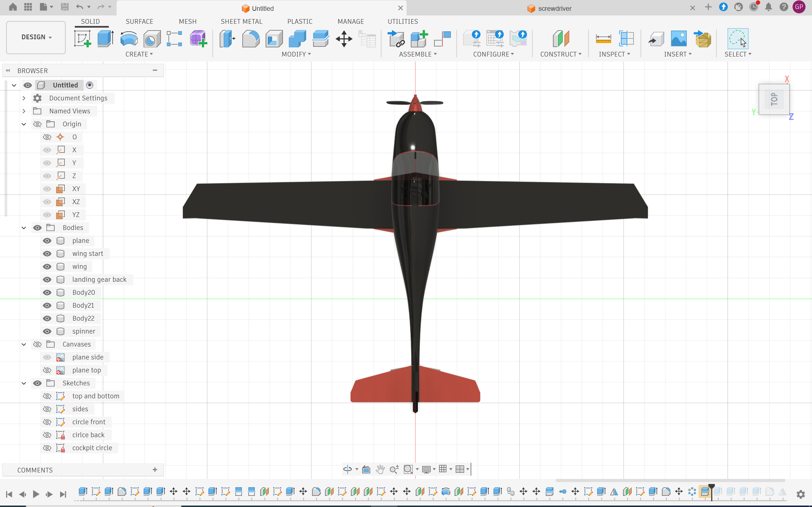Activate the Untitled component radio button

point(90,85)
